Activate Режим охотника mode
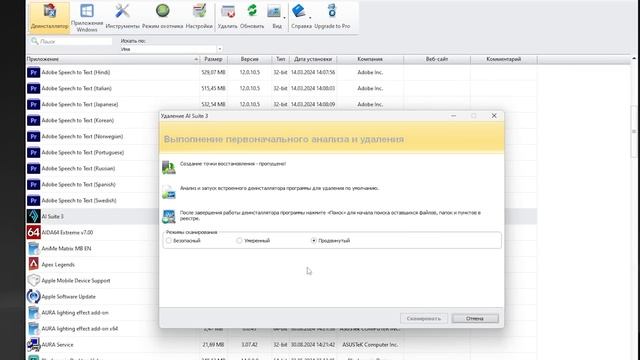 tap(162, 16)
